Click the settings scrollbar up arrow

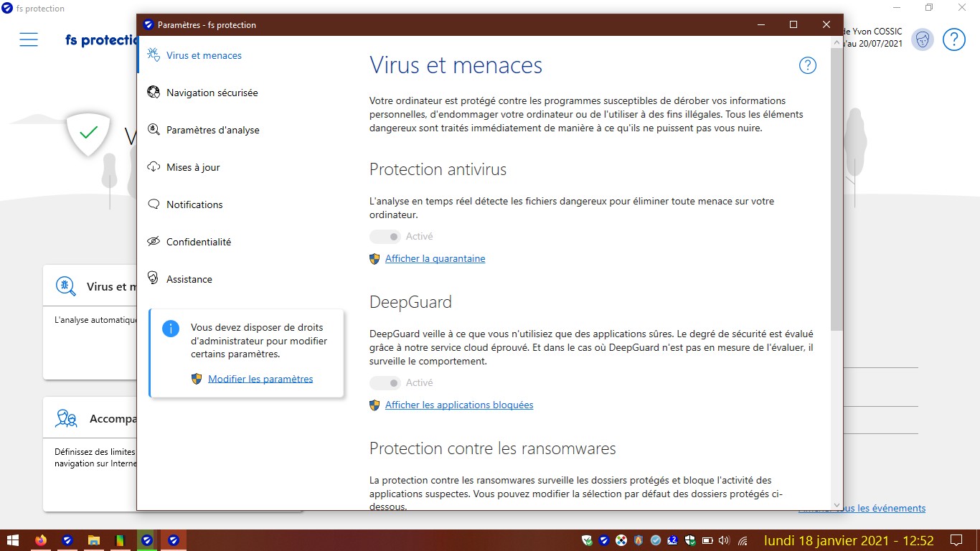[x=837, y=42]
